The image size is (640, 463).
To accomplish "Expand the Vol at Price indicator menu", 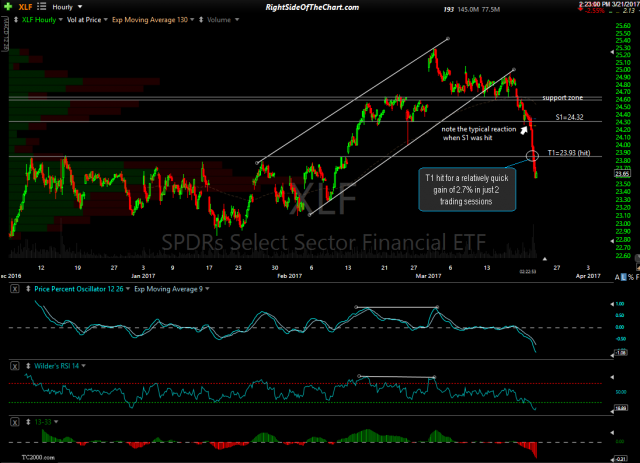I will pos(105,20).
